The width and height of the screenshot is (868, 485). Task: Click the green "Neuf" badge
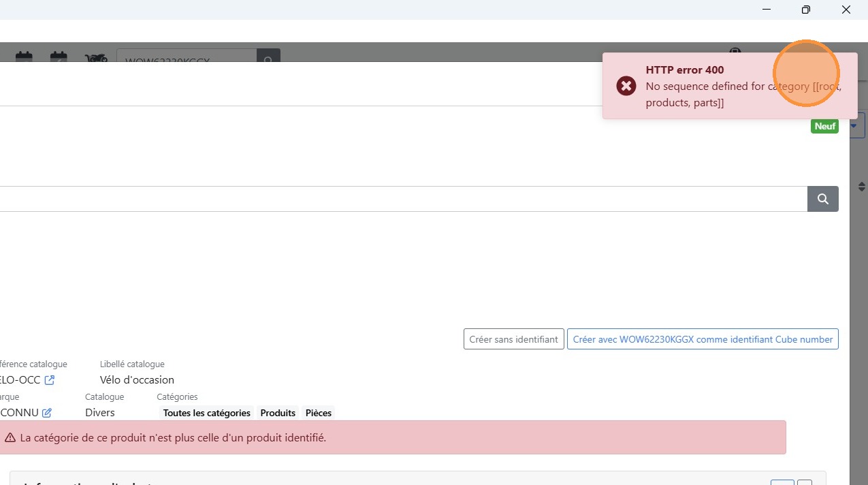[x=825, y=126]
